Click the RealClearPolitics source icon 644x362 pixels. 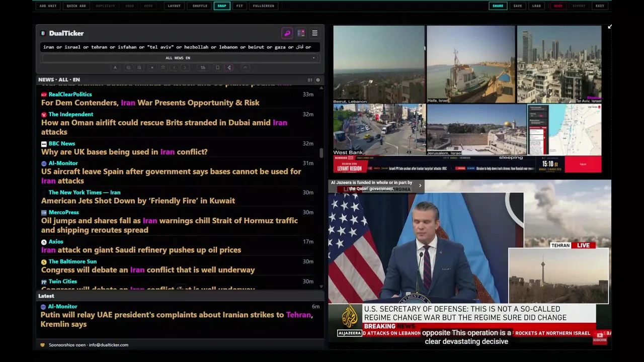pos(44,95)
